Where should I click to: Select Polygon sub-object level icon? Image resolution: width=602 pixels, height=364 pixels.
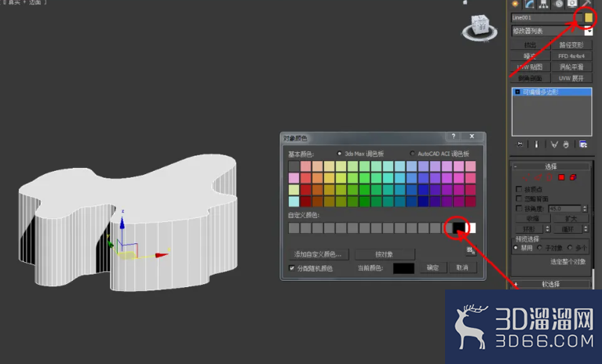point(561,177)
